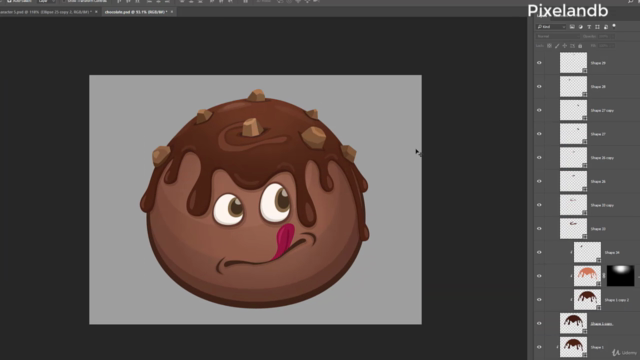This screenshot has height=360, width=640.
Task: Hide the Shape 33 layer
Action: (539, 229)
